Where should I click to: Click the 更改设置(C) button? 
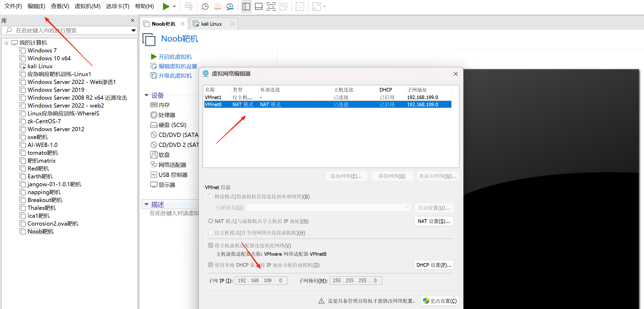pos(440,301)
